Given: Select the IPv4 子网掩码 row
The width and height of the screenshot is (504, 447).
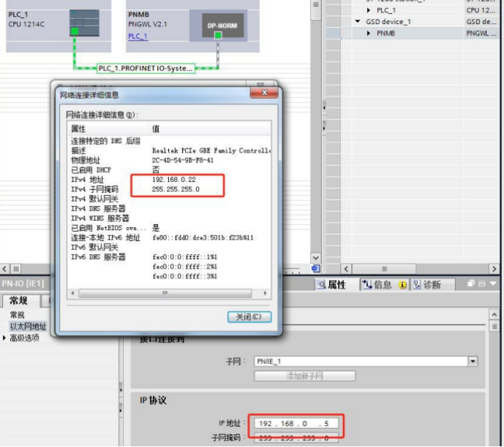Looking at the screenshot, I should pyautogui.click(x=169, y=189).
